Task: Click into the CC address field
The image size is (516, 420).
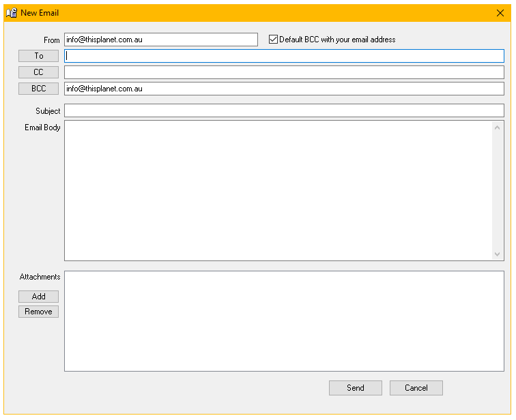Action: point(284,72)
